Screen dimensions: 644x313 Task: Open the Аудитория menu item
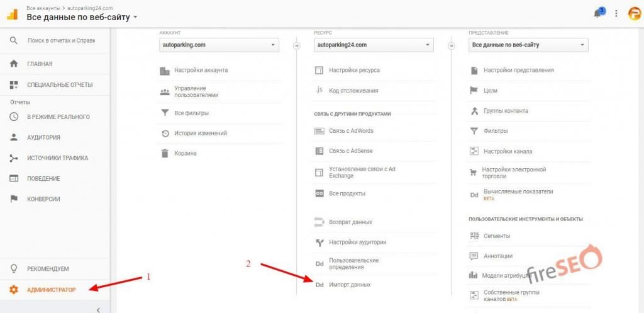(43, 137)
